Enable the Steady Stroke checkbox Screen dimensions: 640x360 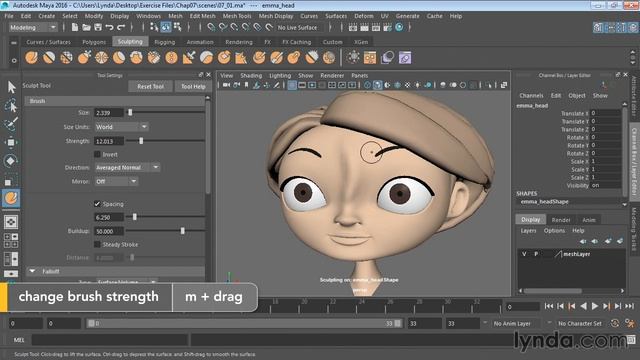[97, 244]
